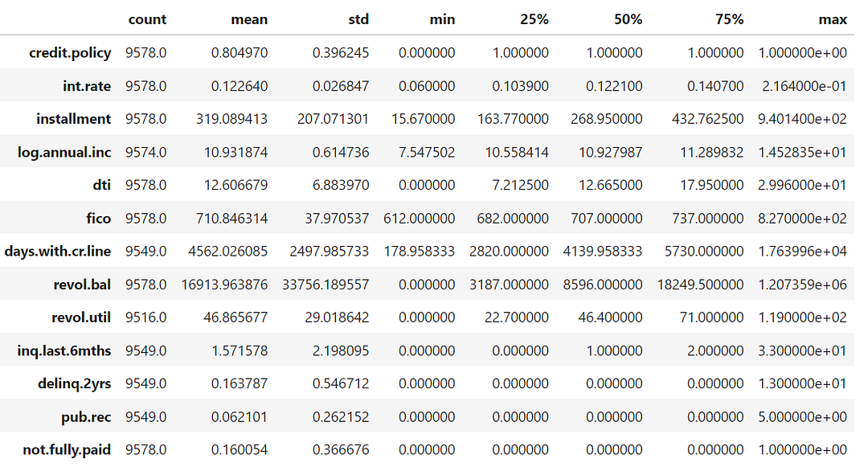Select the 'mean' column header

[x=249, y=19]
